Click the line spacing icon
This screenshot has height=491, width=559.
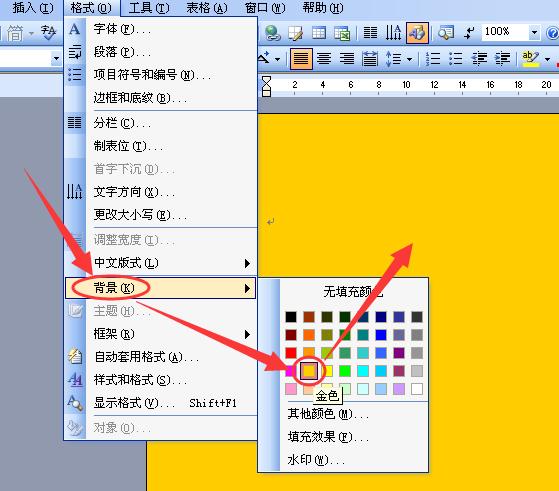click(393, 58)
